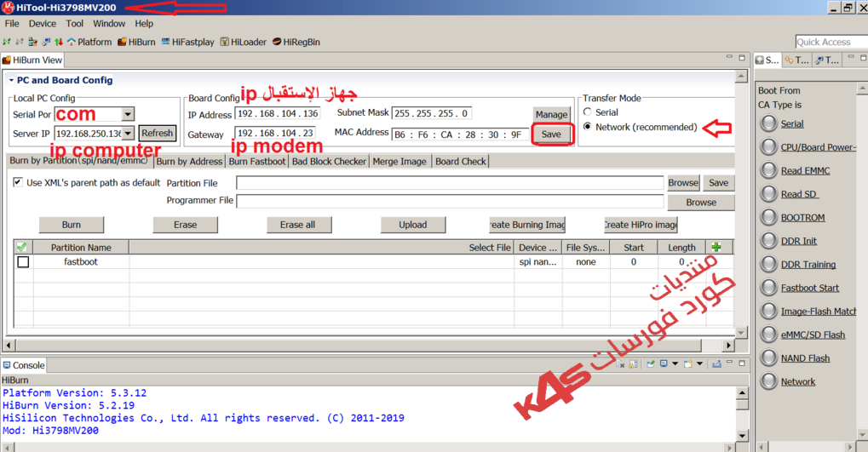
Task: Minimize the Console panel
Action: pyautogui.click(x=730, y=363)
